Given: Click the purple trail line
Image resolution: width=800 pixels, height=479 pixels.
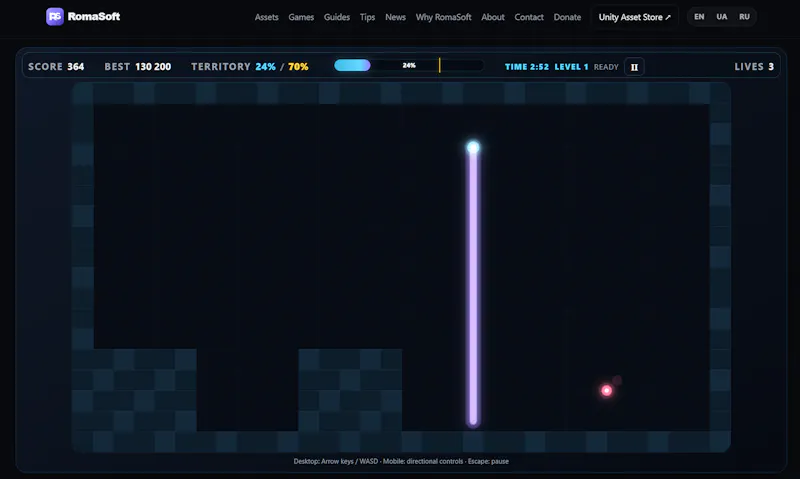Looking at the screenshot, I should (473, 288).
